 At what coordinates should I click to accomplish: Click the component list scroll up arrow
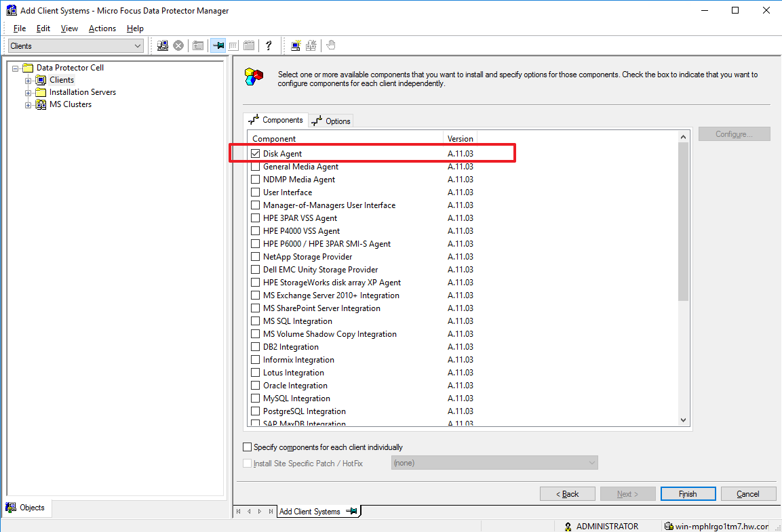[x=683, y=136]
